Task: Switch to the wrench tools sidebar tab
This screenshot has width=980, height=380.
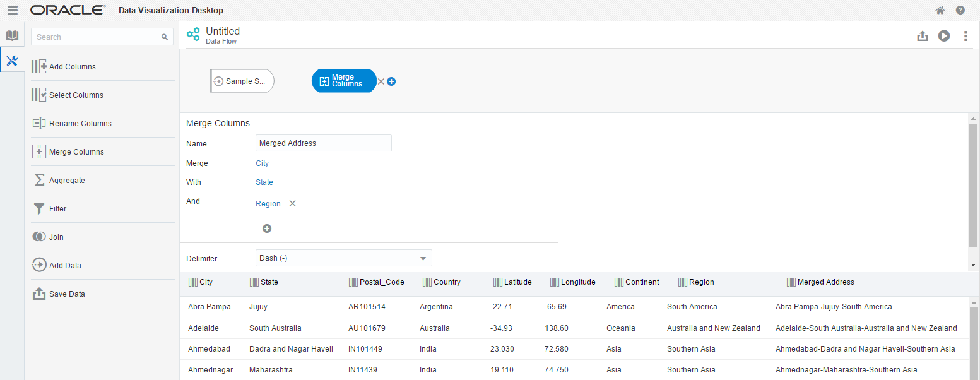Action: 12,61
